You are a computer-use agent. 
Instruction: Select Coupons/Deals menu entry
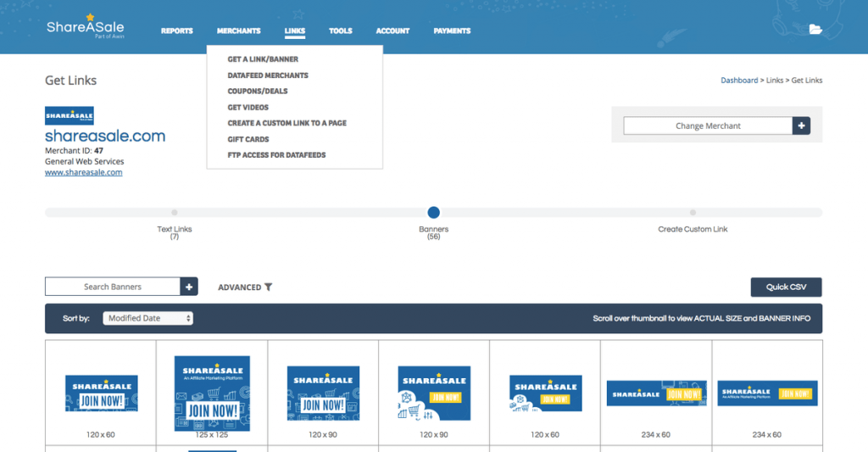pos(258,91)
